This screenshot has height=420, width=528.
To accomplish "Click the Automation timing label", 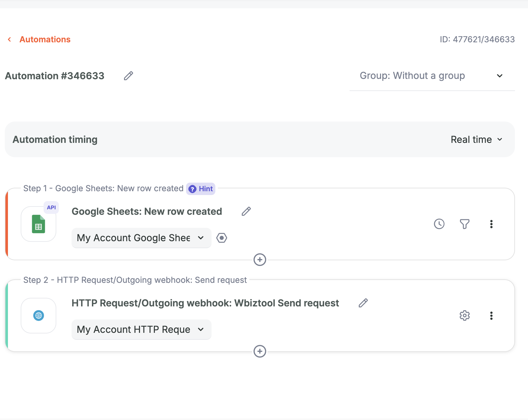I will click(x=55, y=139).
